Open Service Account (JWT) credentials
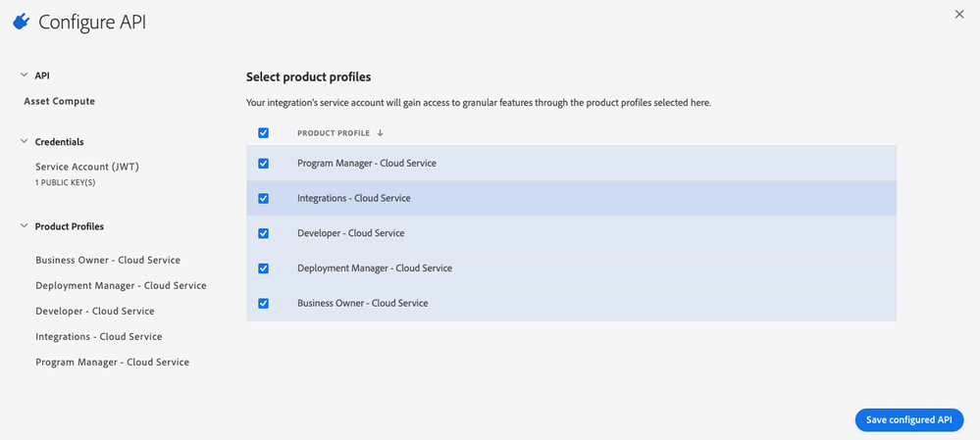The height and width of the screenshot is (440, 980). tap(86, 167)
